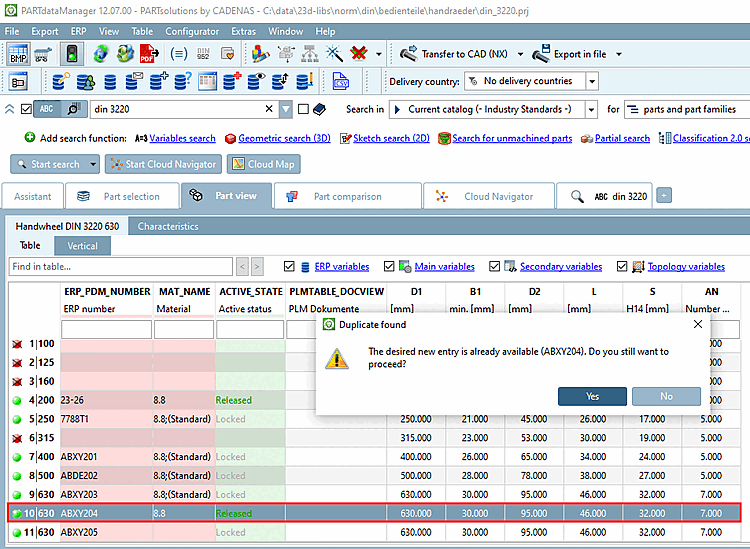Click Yes in Duplicate found dialog
The height and width of the screenshot is (549, 750).
tap(592, 396)
